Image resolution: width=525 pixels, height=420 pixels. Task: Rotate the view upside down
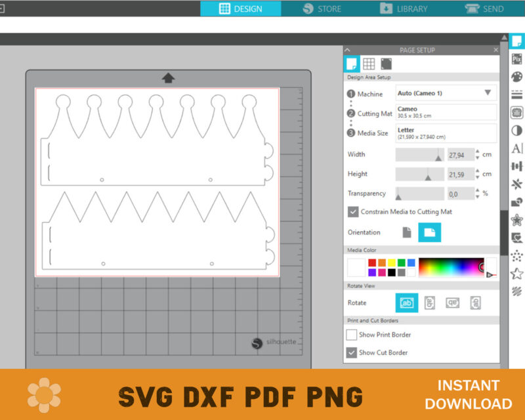[453, 303]
